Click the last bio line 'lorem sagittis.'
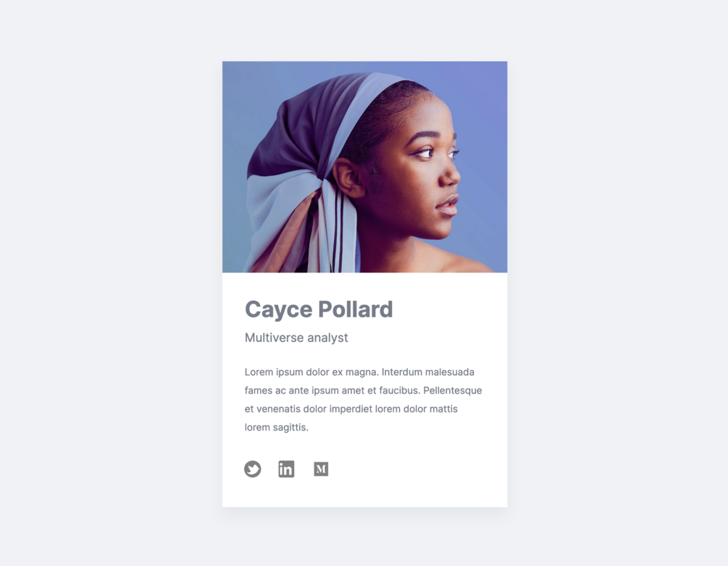This screenshot has width=728, height=566. tap(276, 427)
